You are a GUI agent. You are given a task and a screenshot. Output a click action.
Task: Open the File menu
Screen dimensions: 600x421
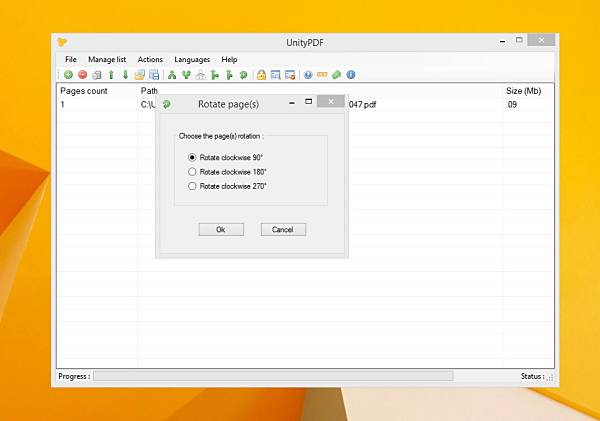tap(71, 59)
